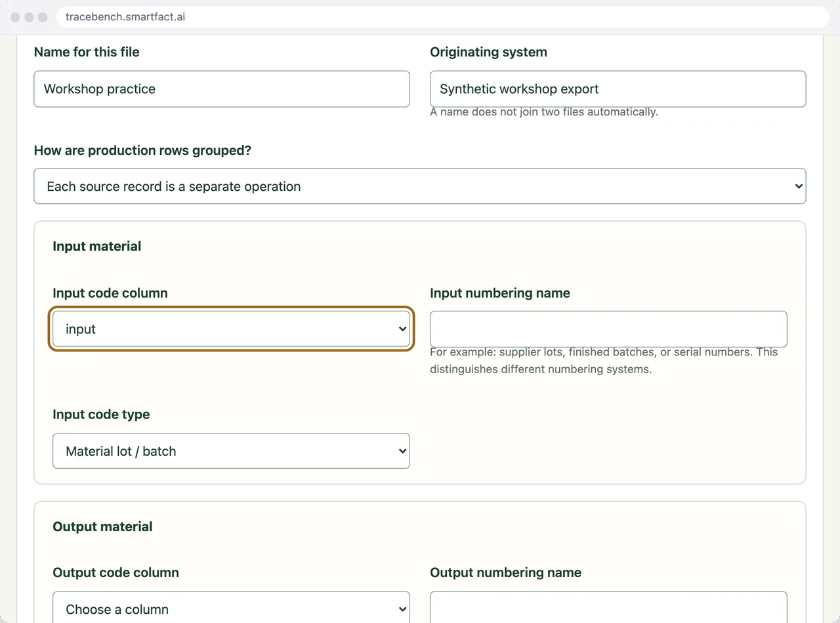Select the 'A name does not join two files' hint
This screenshot has height=623, width=840.
coord(544,112)
